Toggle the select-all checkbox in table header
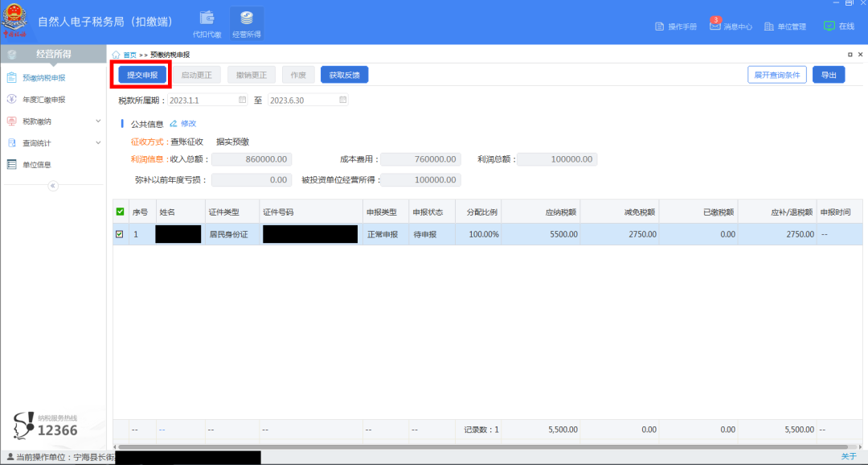This screenshot has width=868, height=465. pyautogui.click(x=120, y=212)
